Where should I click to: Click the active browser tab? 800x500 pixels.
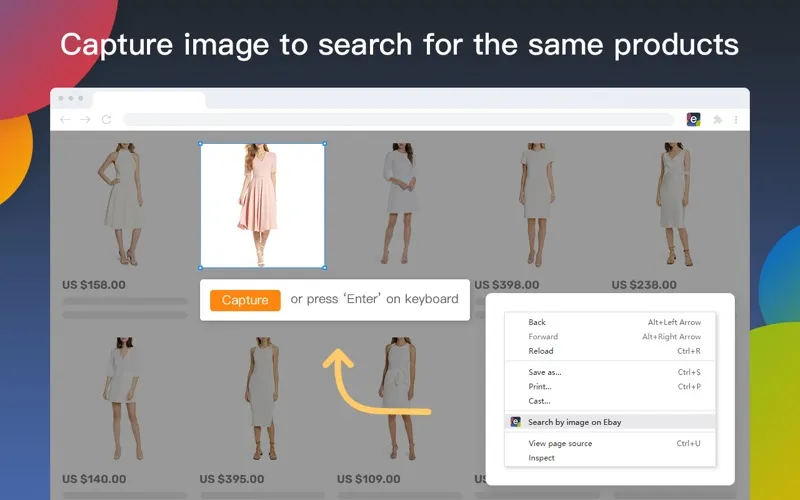149,99
